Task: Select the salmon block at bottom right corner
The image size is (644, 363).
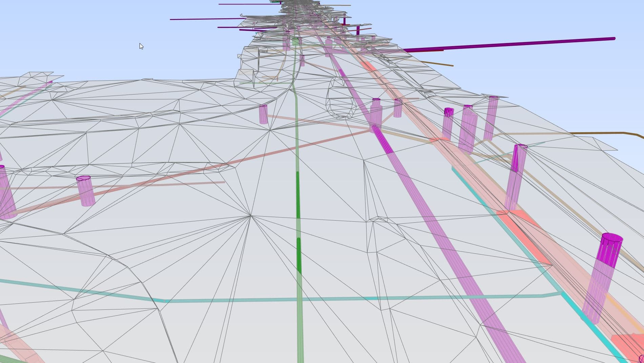Action: 627,346
